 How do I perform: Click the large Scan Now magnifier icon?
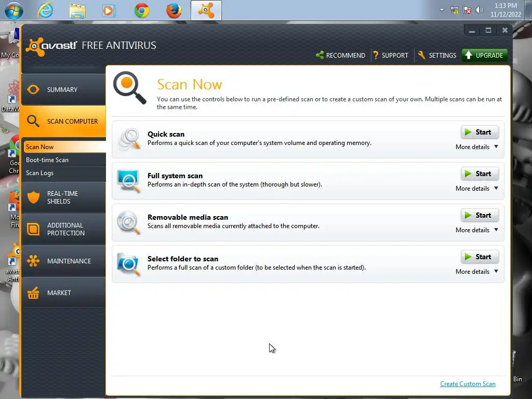[x=129, y=87]
